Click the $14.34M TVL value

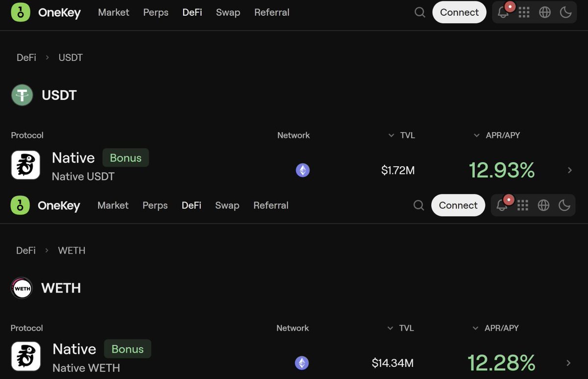[x=392, y=363]
